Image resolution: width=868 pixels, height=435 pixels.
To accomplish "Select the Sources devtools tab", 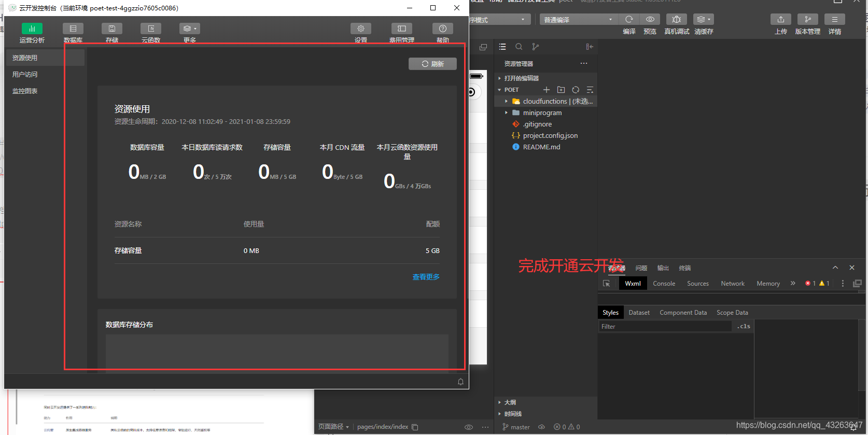I will (698, 284).
